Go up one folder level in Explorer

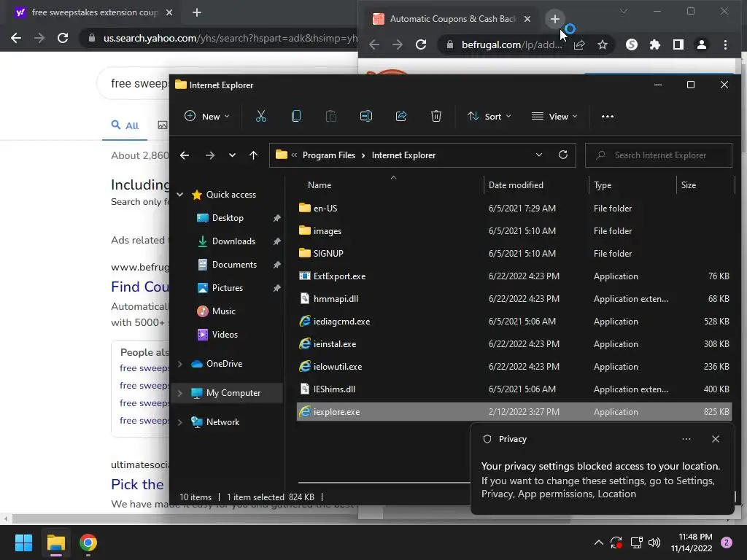pos(253,155)
